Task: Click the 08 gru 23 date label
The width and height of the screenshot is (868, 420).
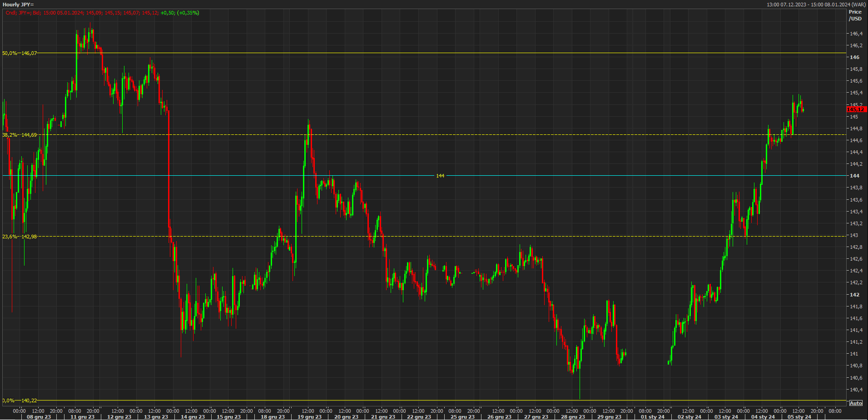Action: 39,417
